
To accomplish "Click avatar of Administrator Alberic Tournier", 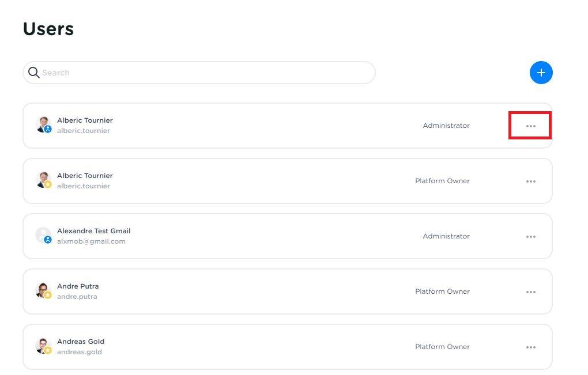I will point(43,125).
